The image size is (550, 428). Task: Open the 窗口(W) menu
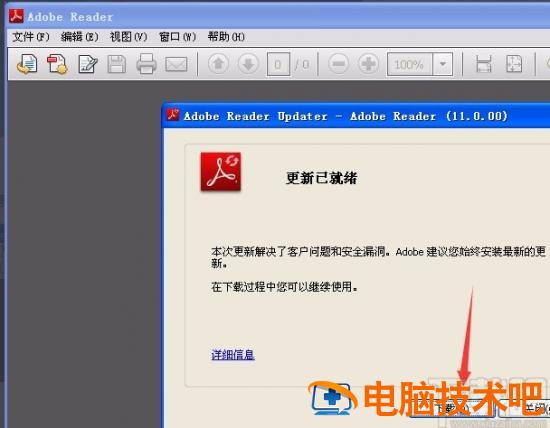point(177,36)
